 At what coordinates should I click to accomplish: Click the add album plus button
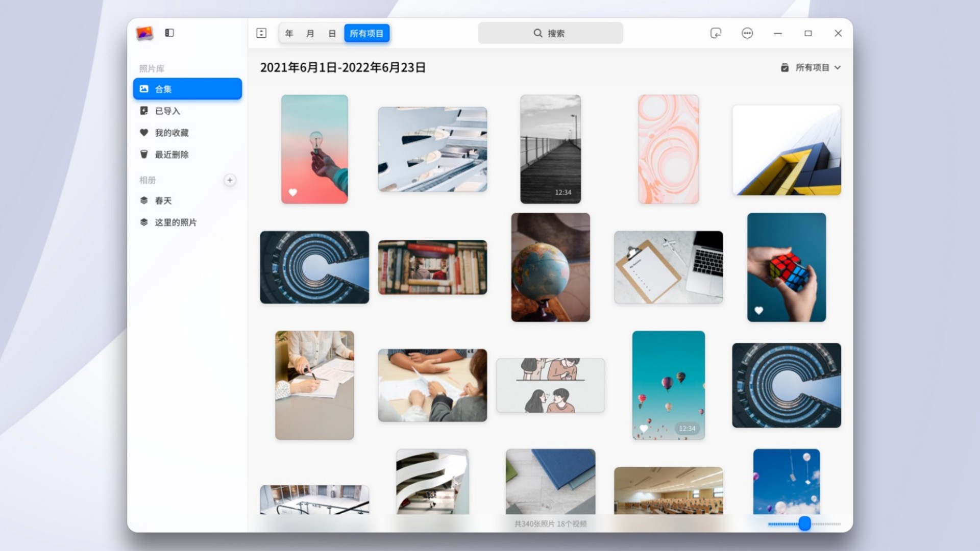tap(230, 180)
